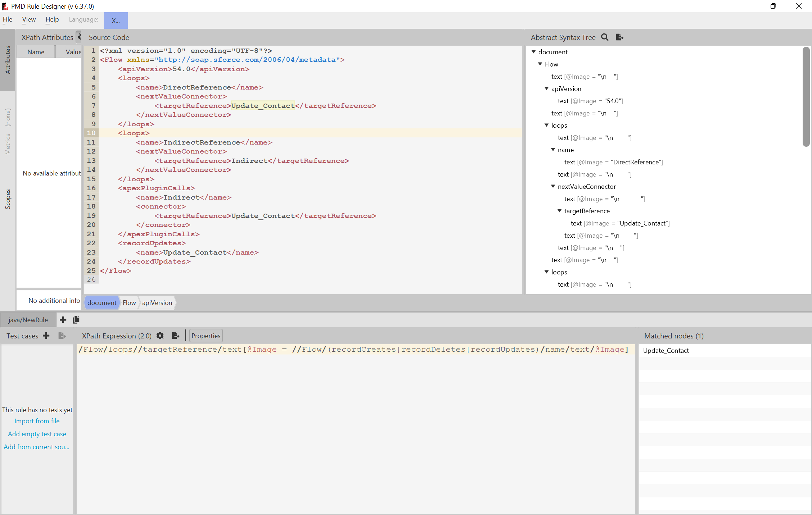
Task: Export test cases using the export icon
Action: point(62,336)
